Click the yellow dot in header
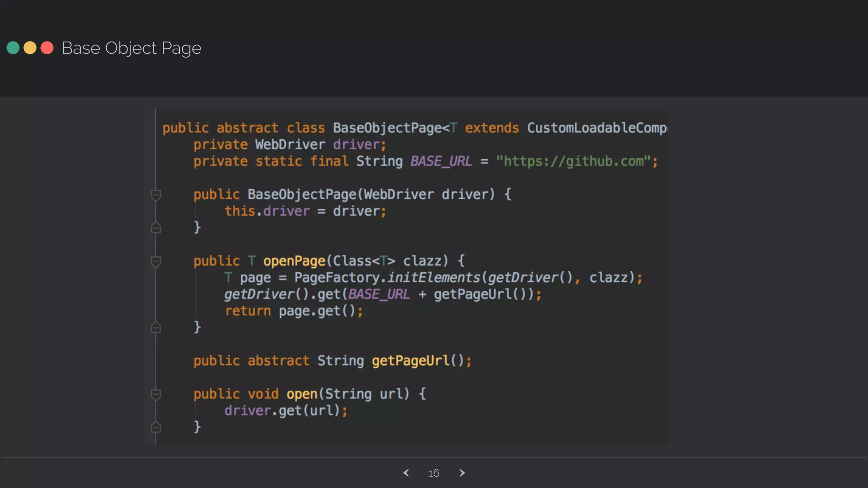 click(30, 48)
